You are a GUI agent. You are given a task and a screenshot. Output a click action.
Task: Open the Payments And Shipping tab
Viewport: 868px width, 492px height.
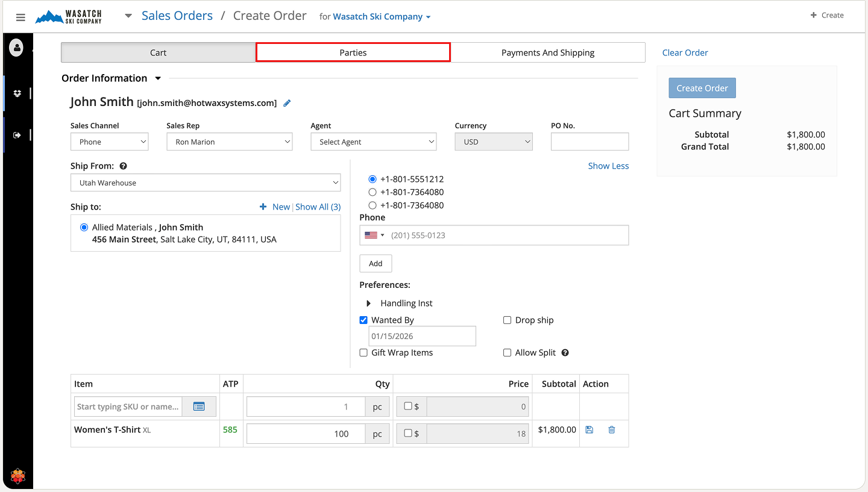click(547, 52)
